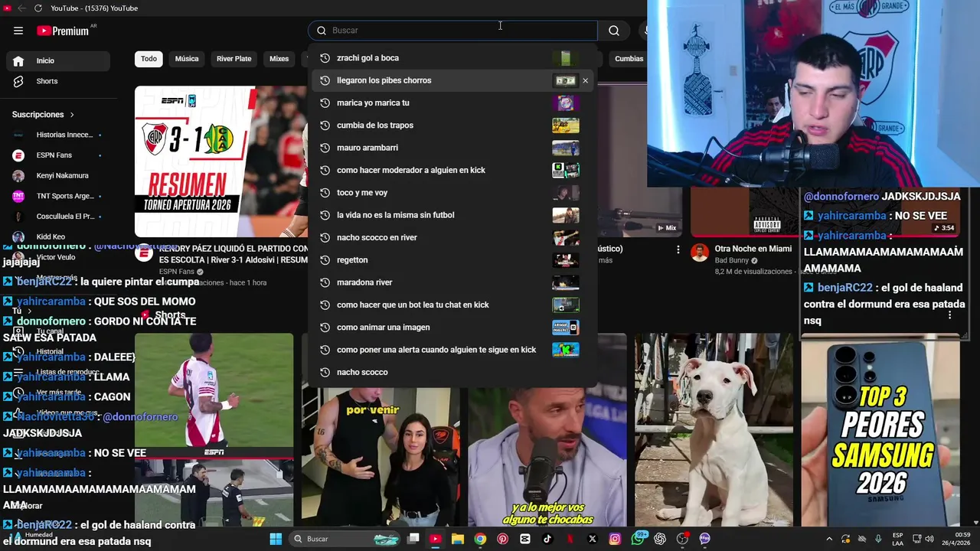The width and height of the screenshot is (980, 551).
Task: Pick suggestion 'como animar una imagen'
Action: tap(452, 328)
